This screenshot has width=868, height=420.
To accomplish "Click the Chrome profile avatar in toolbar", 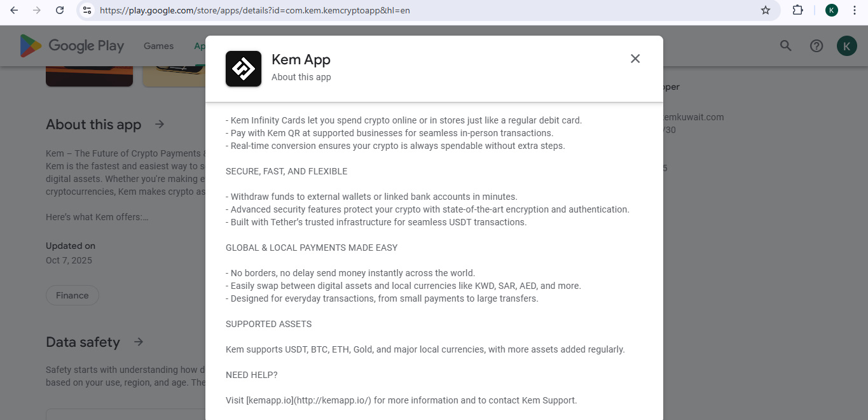I will (832, 10).
